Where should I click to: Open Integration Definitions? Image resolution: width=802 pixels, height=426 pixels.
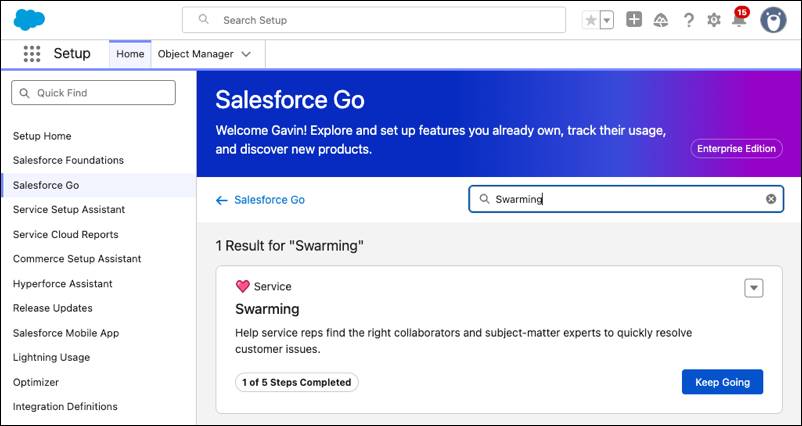(x=65, y=407)
